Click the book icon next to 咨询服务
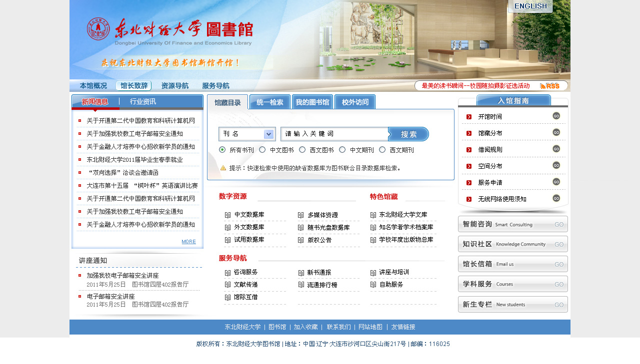 tap(228, 273)
